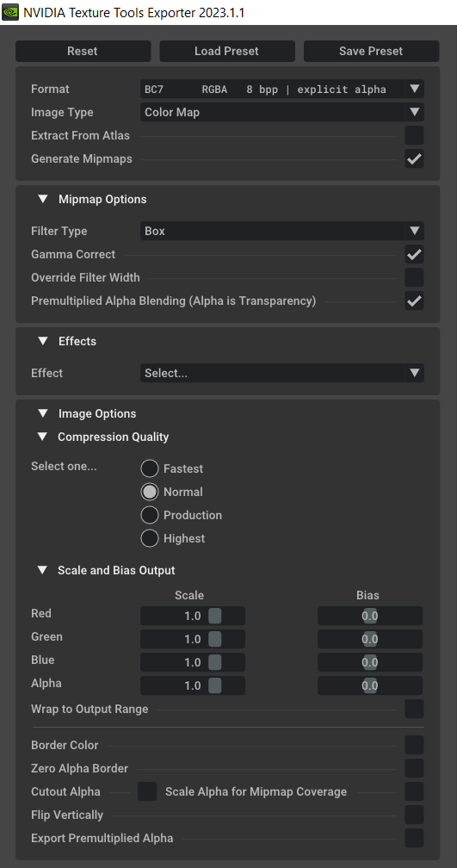This screenshot has width=457, height=868.
Task: Click the Save Preset button
Action: [371, 51]
